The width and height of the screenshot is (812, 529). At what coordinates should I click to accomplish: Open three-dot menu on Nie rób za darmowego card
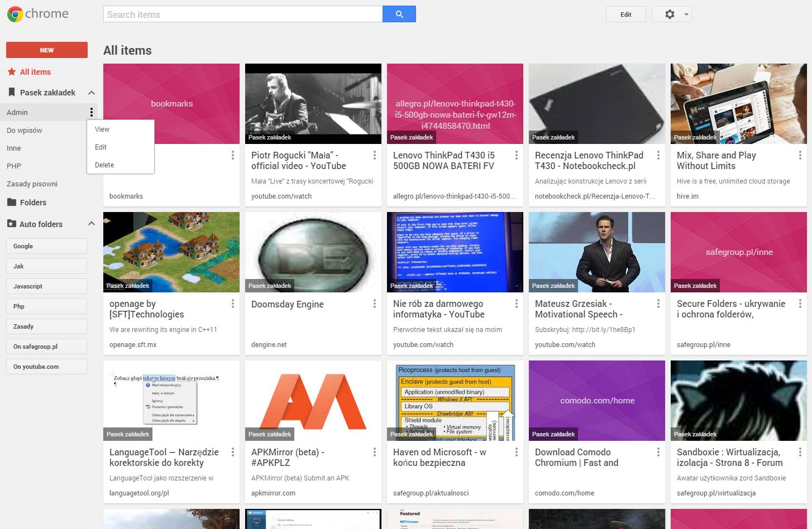(517, 304)
